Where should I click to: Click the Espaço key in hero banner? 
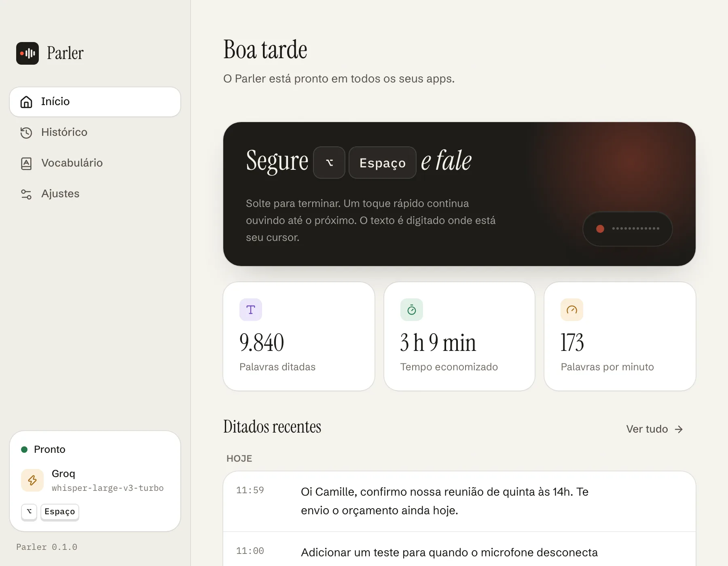tap(383, 163)
